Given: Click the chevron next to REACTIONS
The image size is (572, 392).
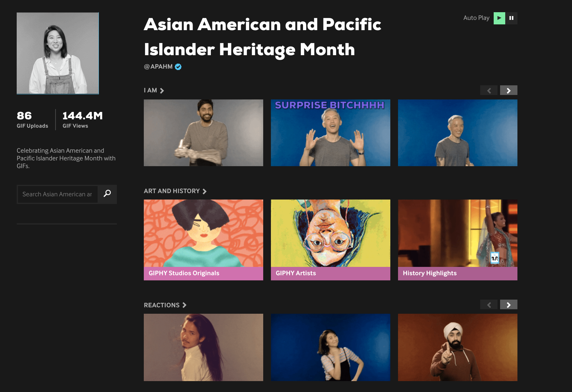Looking at the screenshot, I should click(x=184, y=305).
